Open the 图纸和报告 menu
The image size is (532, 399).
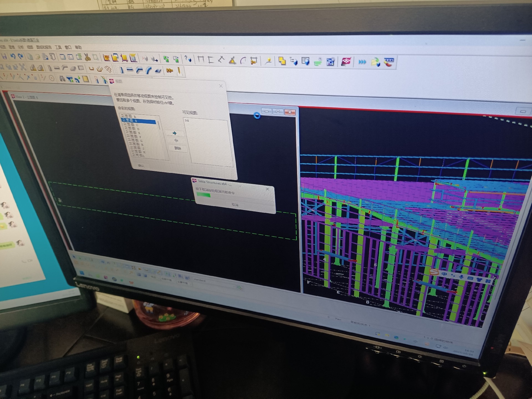pos(44,47)
